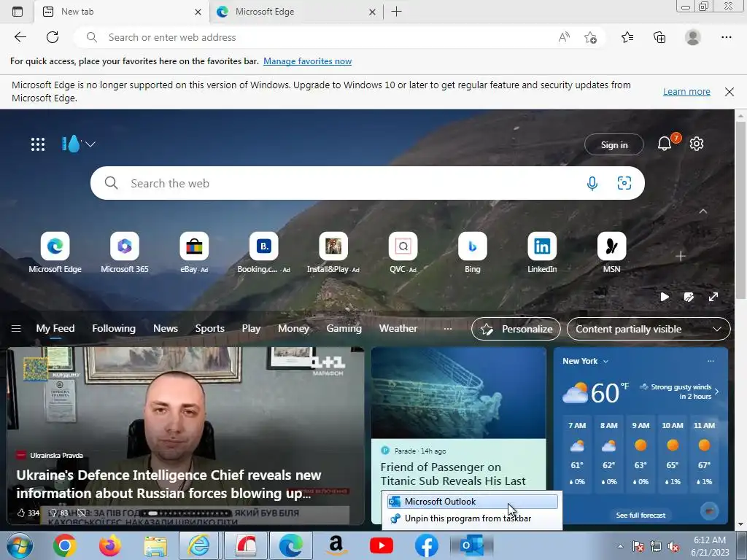Expand the rewards dropdown chevron
Image resolution: width=747 pixels, height=560 pixels.
tap(90, 144)
